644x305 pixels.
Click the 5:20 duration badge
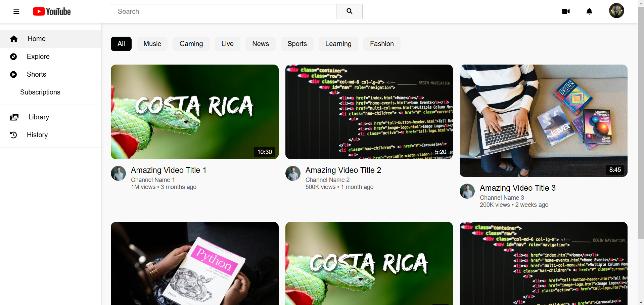click(441, 152)
